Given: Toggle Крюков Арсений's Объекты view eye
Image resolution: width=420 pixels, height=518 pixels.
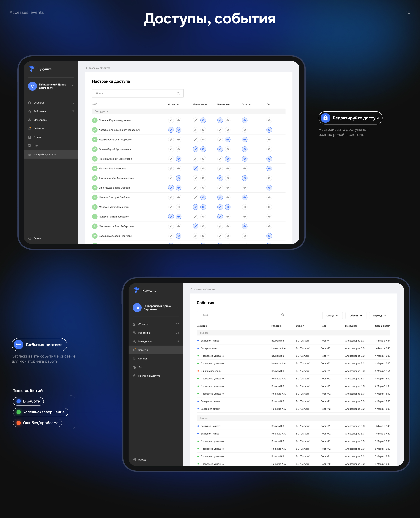Looking at the screenshot, I should 178,159.
